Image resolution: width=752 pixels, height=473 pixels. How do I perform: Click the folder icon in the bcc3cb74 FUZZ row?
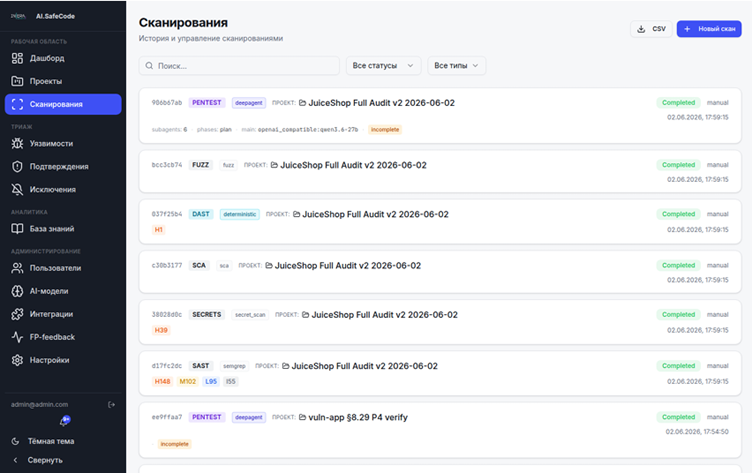coord(274,165)
